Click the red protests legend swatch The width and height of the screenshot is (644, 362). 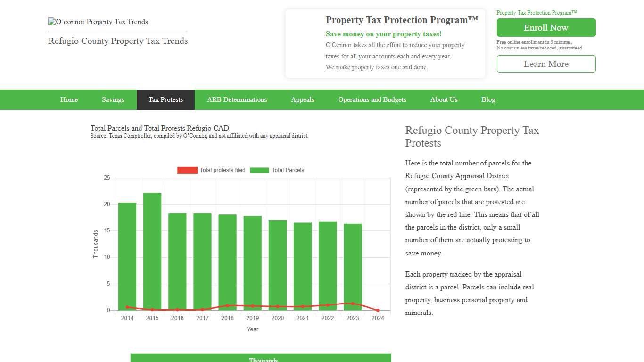click(187, 170)
